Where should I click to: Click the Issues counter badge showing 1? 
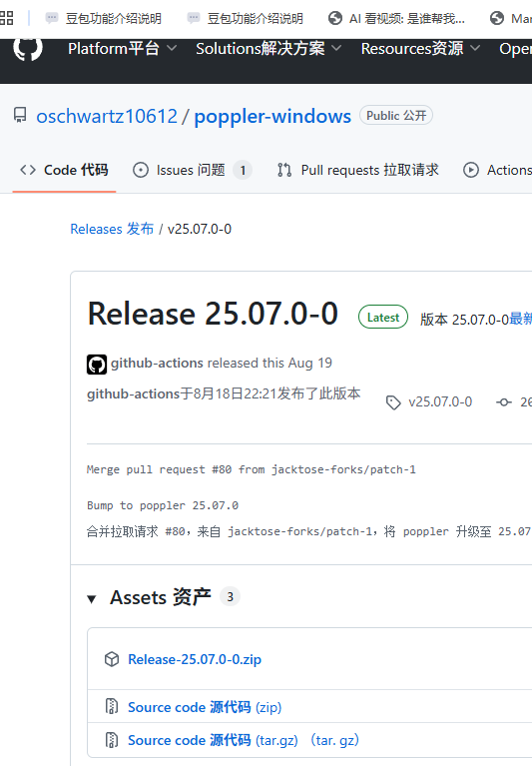[x=243, y=170]
